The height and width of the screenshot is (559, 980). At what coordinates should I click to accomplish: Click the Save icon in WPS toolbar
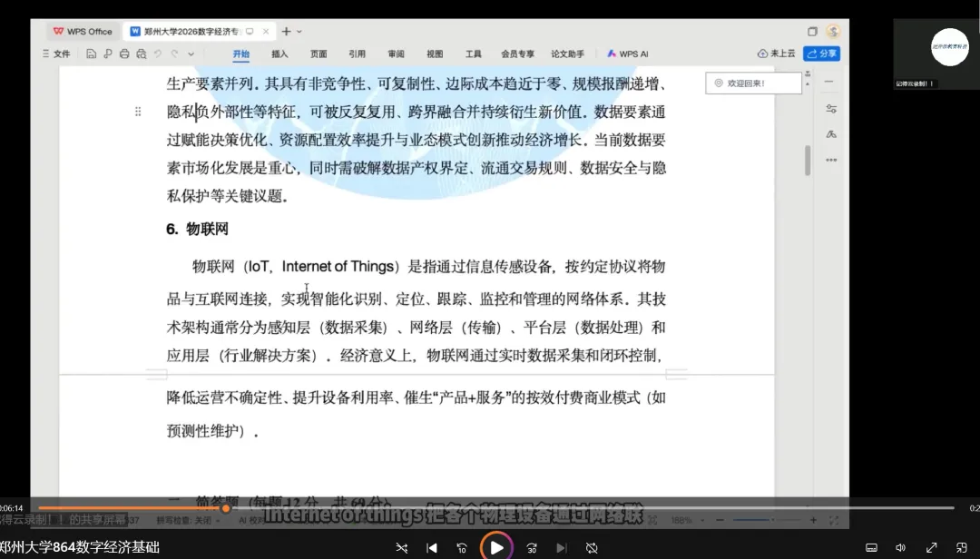pos(92,54)
